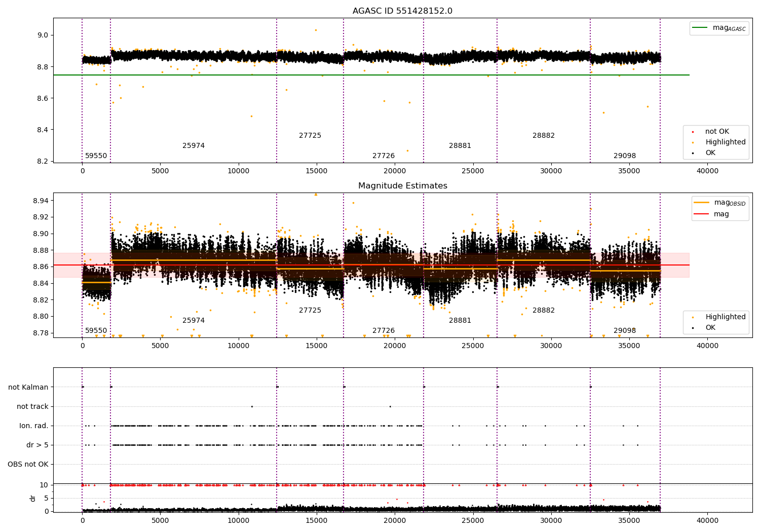This screenshot has width=760, height=532.
Task: Click the not OK legend entry
Action: tap(717, 132)
